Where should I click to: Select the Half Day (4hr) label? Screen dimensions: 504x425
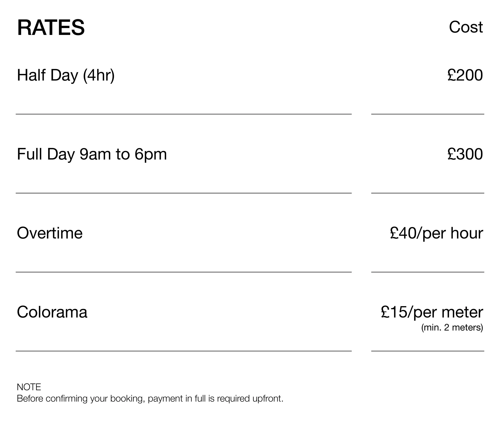pyautogui.click(x=66, y=75)
